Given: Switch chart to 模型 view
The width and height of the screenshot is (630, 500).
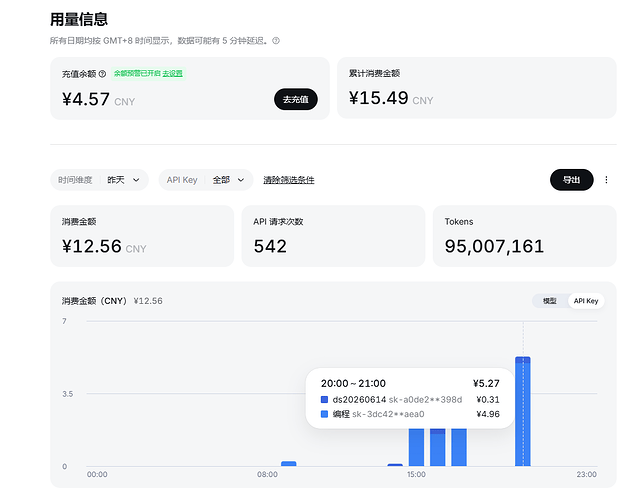Looking at the screenshot, I should 550,301.
